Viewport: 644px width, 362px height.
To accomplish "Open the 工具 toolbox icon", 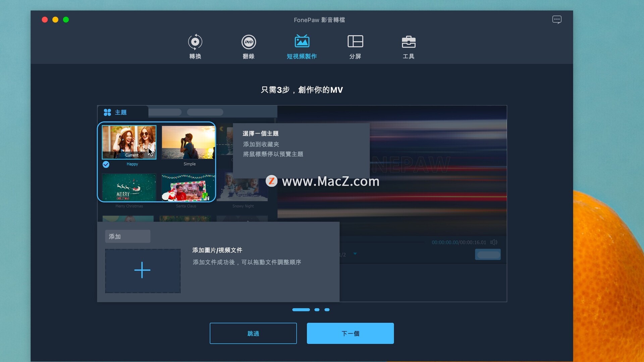I will (409, 42).
